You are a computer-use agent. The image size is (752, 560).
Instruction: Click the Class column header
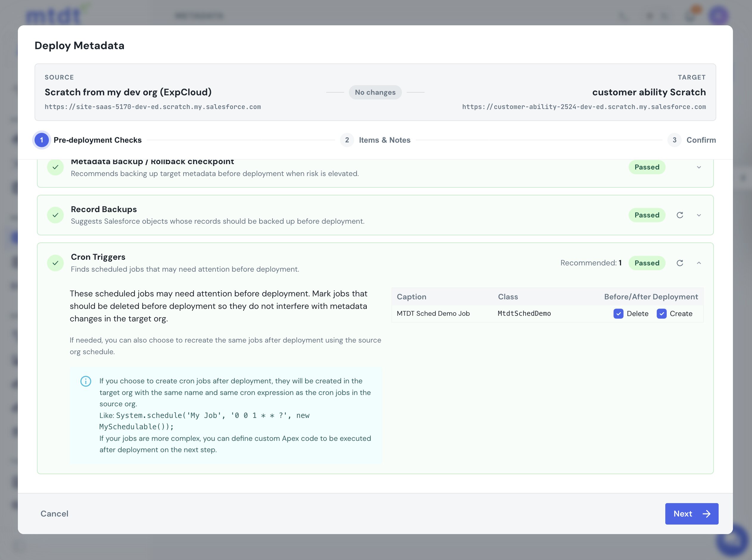pyautogui.click(x=508, y=297)
